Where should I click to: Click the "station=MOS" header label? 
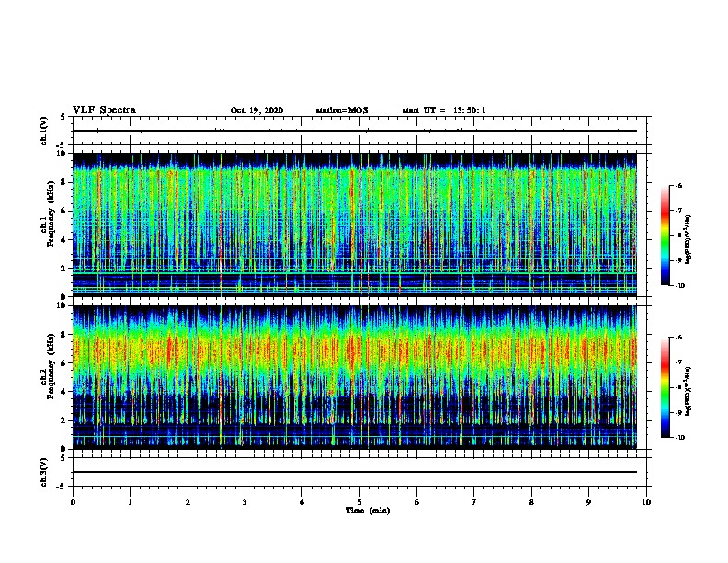coord(342,110)
